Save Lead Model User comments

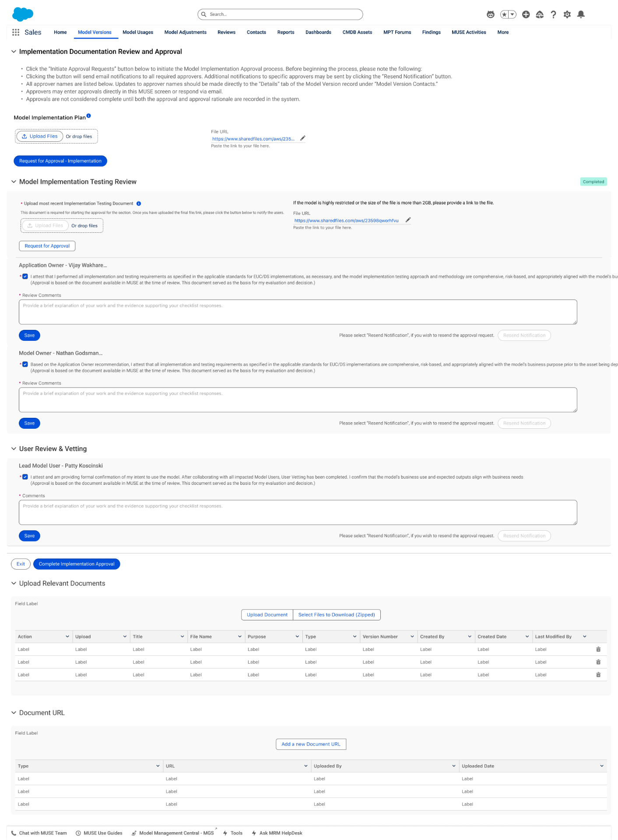29,536
